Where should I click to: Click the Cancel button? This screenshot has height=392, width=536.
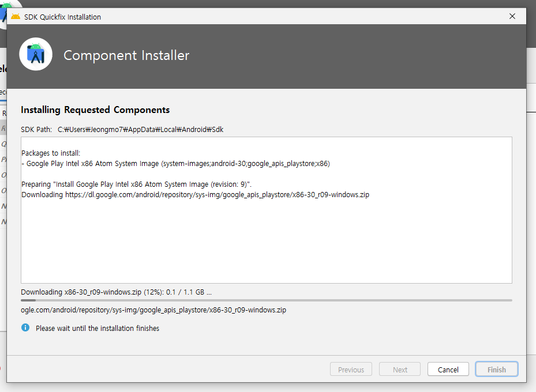[x=448, y=370]
